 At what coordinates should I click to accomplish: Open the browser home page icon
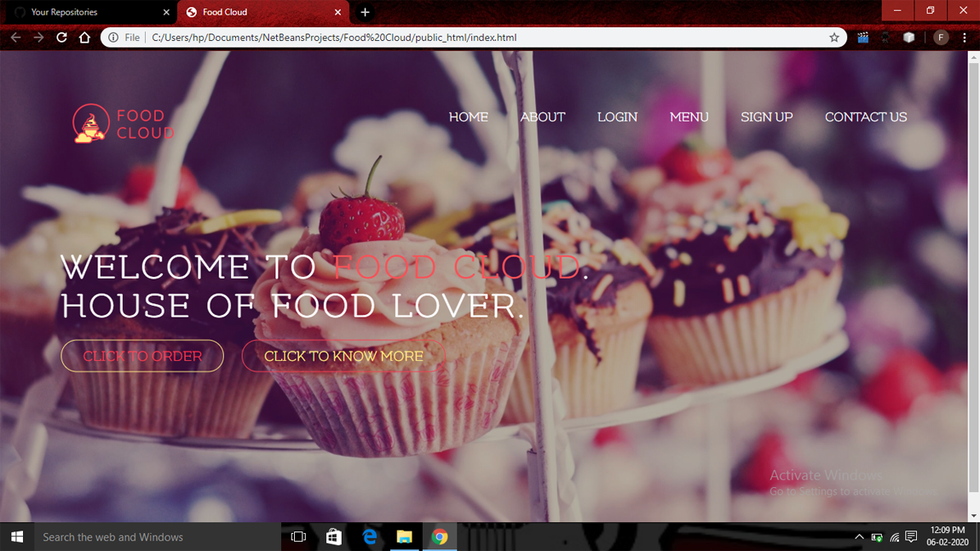pos(84,37)
